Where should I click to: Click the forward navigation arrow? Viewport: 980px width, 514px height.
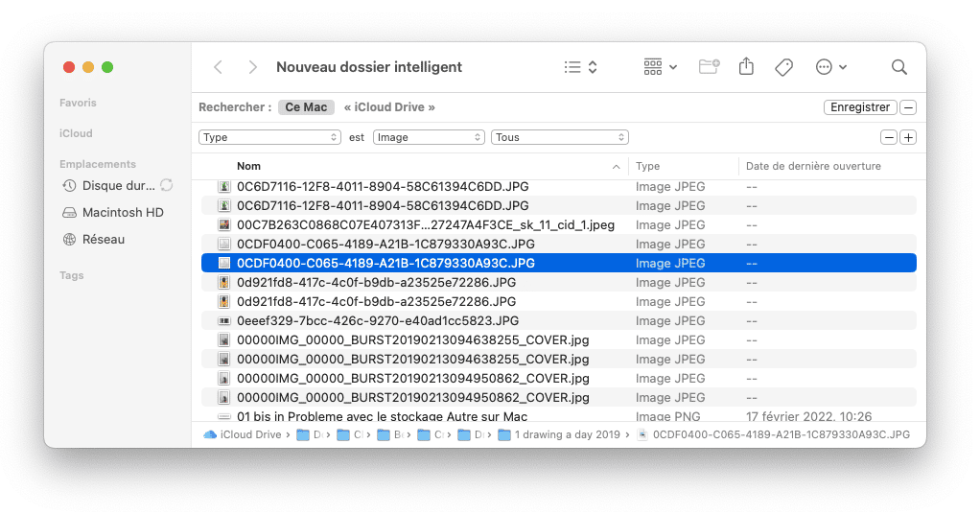tap(252, 67)
